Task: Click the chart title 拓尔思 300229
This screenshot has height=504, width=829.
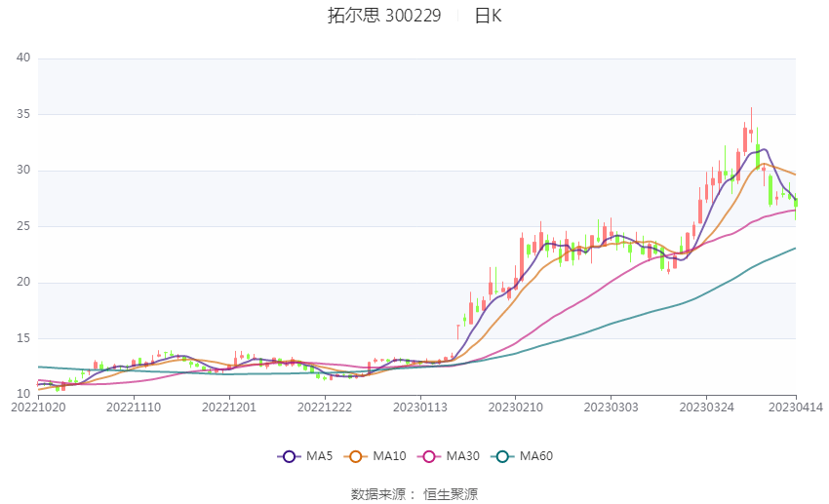Action: pyautogui.click(x=383, y=16)
